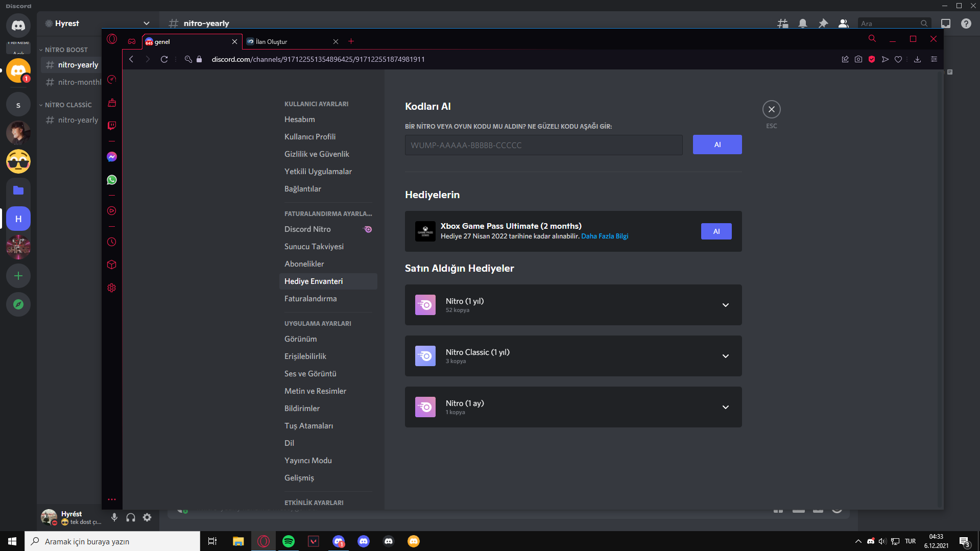Image resolution: width=980 pixels, height=551 pixels.
Task: Switch to the 'İlan Oluştur' tab
Action: (292, 41)
